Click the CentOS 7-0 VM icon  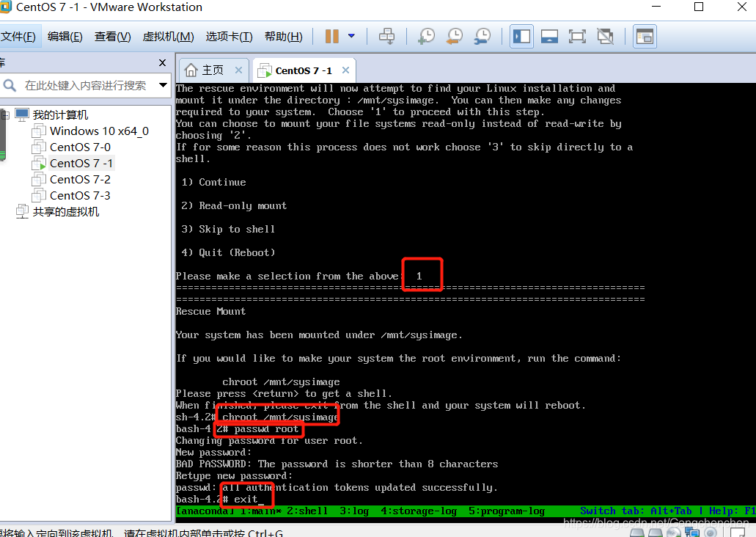pos(39,147)
